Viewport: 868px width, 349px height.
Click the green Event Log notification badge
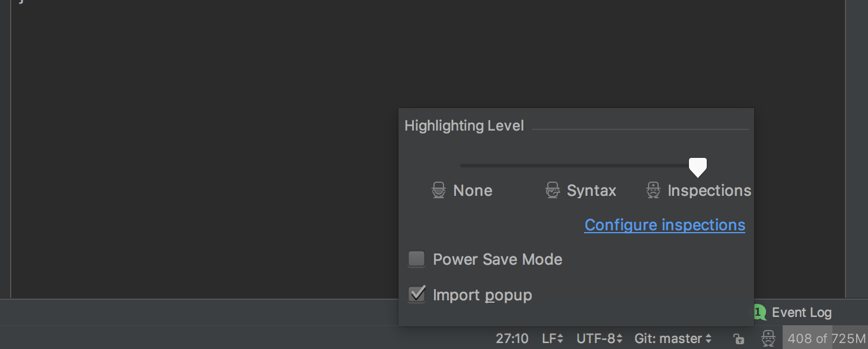[758, 312]
